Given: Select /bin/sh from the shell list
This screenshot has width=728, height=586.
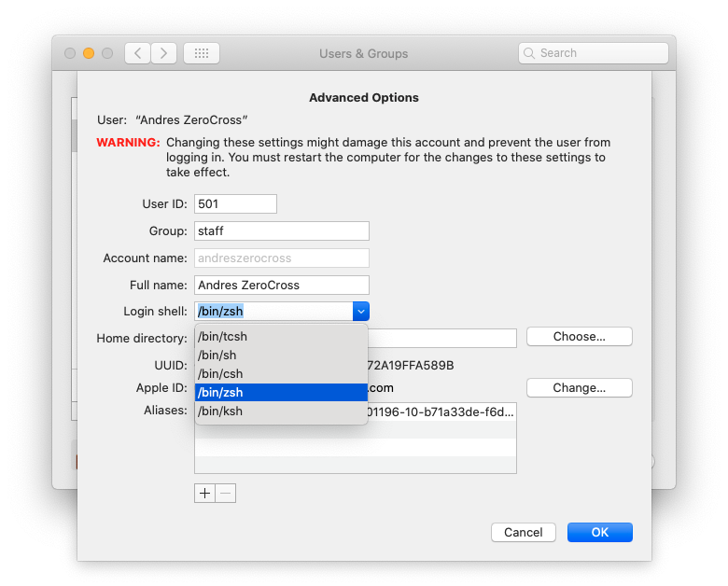Looking at the screenshot, I should [x=281, y=356].
